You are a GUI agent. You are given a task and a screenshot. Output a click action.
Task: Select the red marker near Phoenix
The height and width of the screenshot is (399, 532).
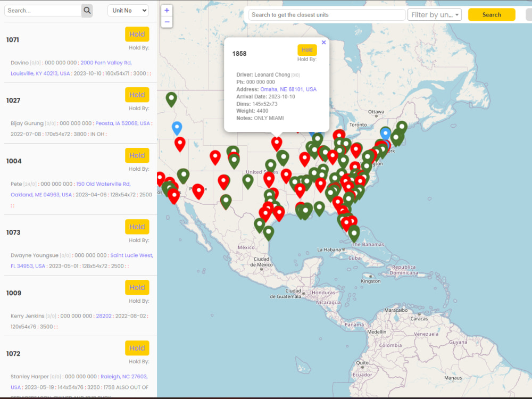pyautogui.click(x=198, y=192)
